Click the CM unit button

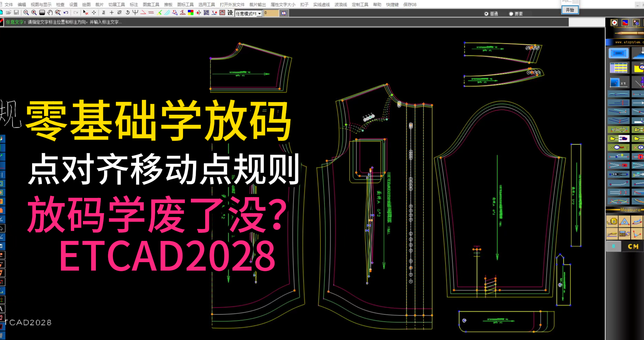633,246
